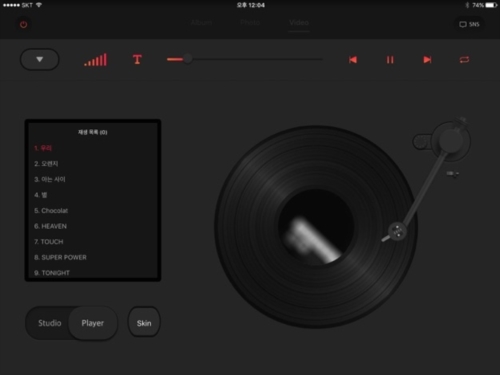Image resolution: width=500 pixels, height=375 pixels.
Task: Skip to the previous track
Action: pos(353,60)
